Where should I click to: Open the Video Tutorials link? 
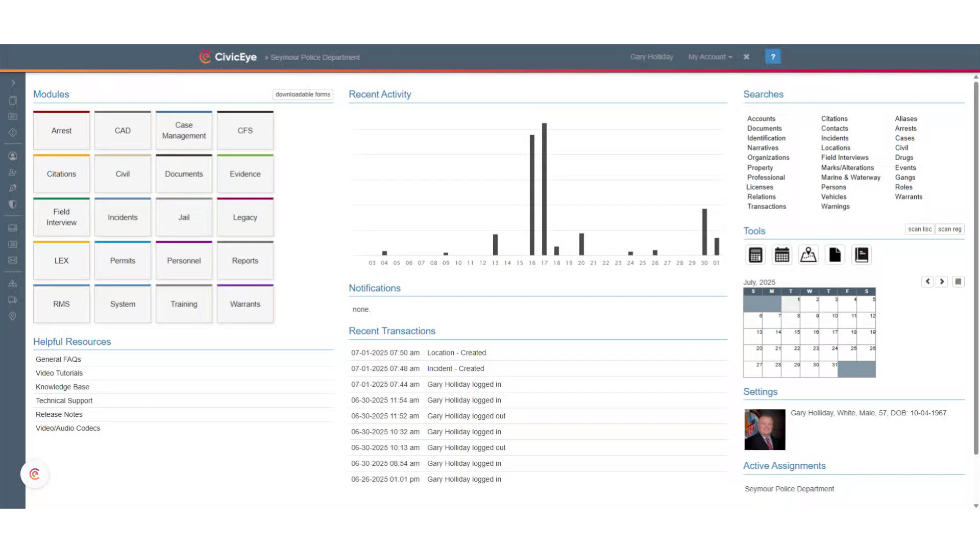tap(59, 373)
